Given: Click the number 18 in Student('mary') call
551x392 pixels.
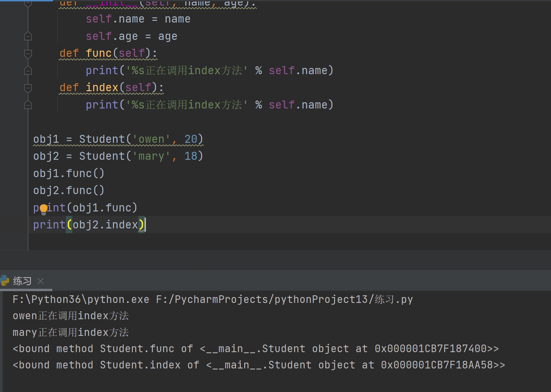Looking at the screenshot, I should 191,156.
